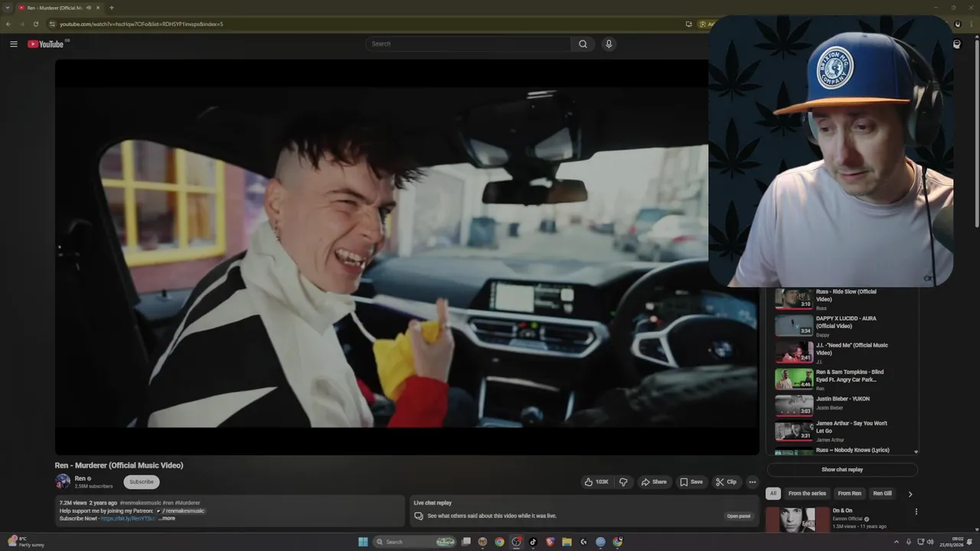The image size is (980, 551).
Task: Open site information icon in address bar
Action: [x=52, y=24]
